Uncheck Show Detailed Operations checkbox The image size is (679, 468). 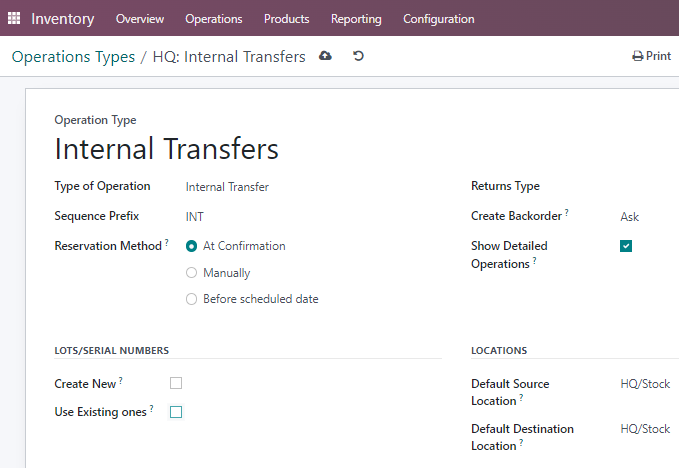(x=626, y=246)
